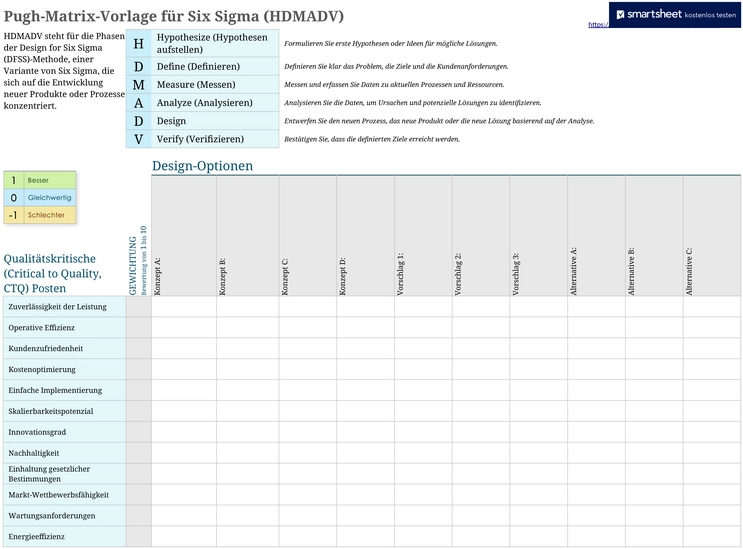743x549 pixels.
Task: Select the 'Vorschlag 2:' column header
Action: (x=481, y=236)
